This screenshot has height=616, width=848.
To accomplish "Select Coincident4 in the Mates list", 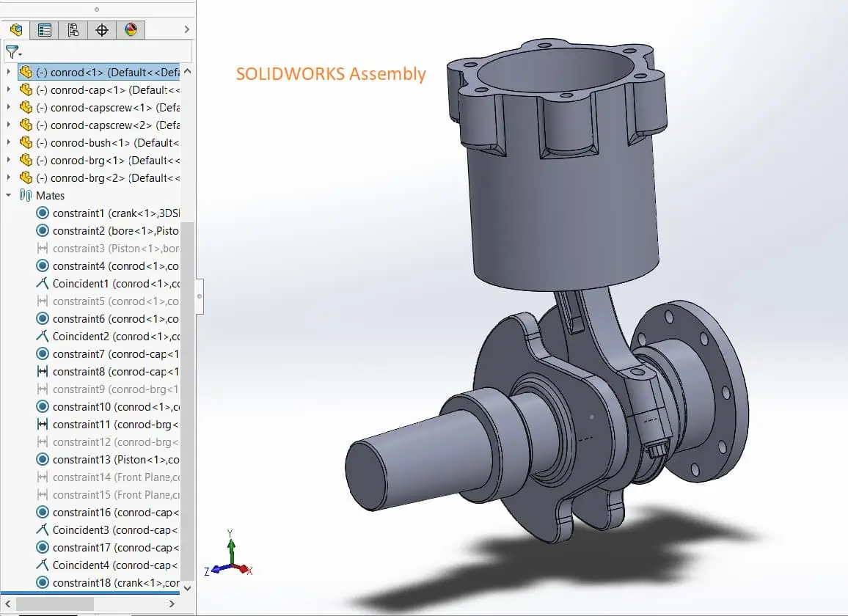I will (x=106, y=565).
